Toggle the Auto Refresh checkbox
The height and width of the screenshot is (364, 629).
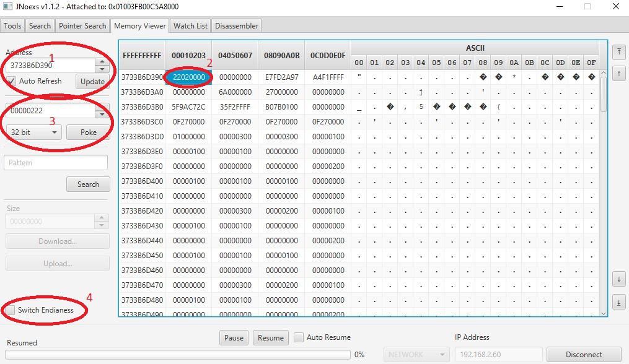tap(11, 81)
